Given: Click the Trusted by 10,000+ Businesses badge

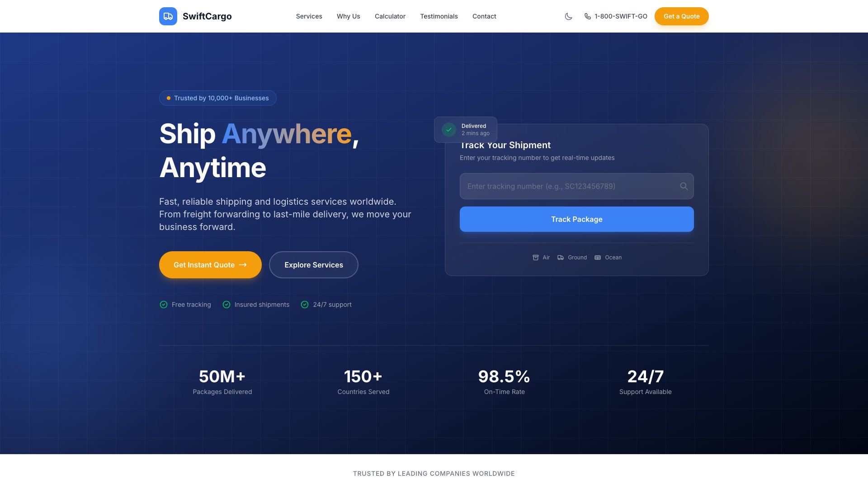Looking at the screenshot, I should [x=218, y=98].
